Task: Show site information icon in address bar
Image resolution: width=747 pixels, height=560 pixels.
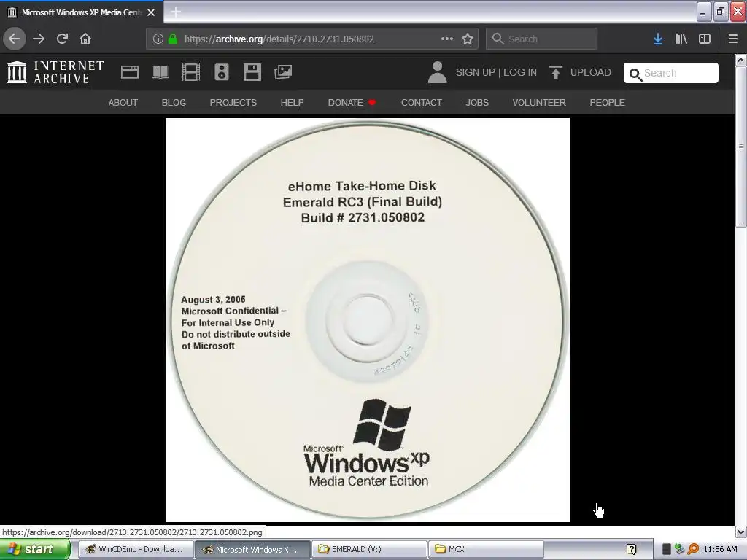Action: tap(158, 39)
